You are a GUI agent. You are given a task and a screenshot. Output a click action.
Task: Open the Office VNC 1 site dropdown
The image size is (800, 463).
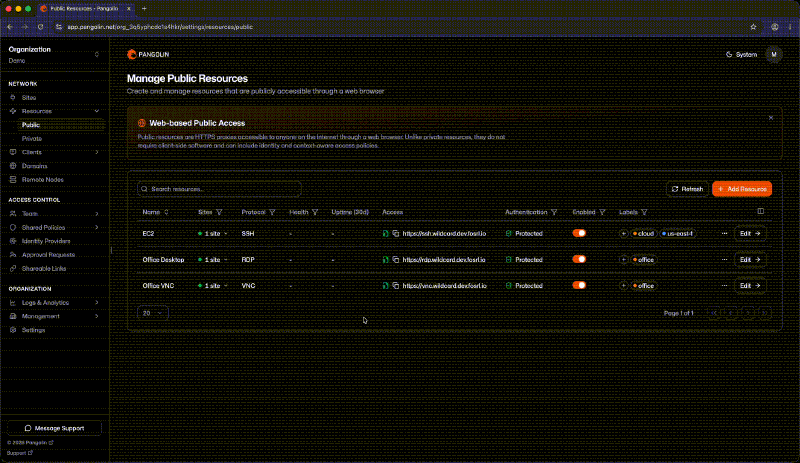213,286
